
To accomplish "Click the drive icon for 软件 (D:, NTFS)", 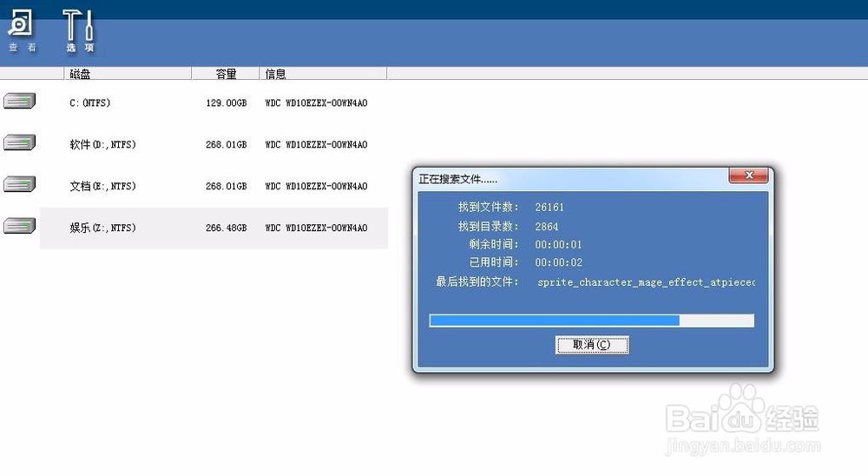I will point(19,142).
